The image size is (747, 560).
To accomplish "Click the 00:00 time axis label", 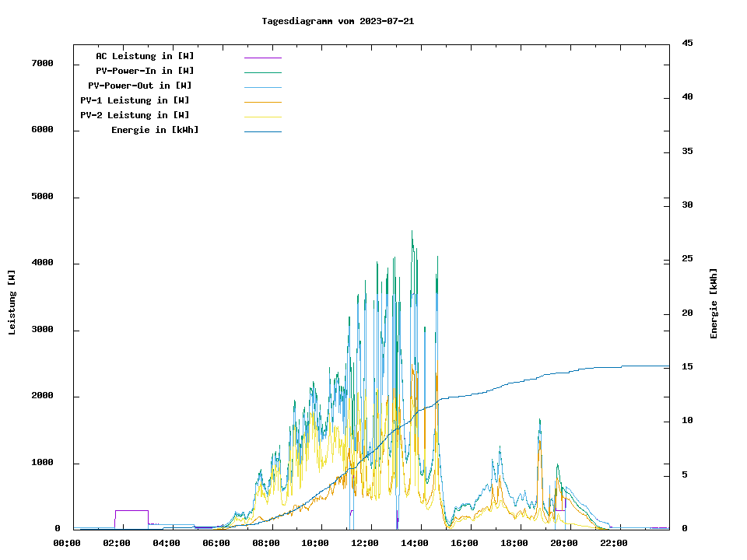I will tap(67, 543).
